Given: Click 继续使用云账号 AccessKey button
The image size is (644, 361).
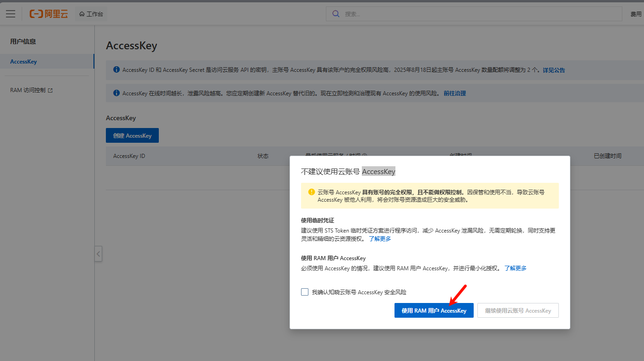Looking at the screenshot, I should 518,310.
